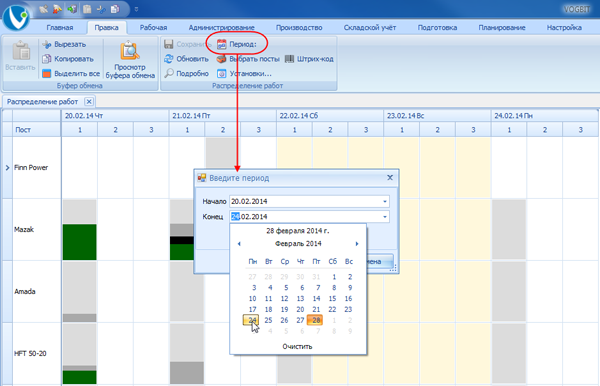Click the Штрих-код barcode button
600x386 pixels.
[309, 59]
